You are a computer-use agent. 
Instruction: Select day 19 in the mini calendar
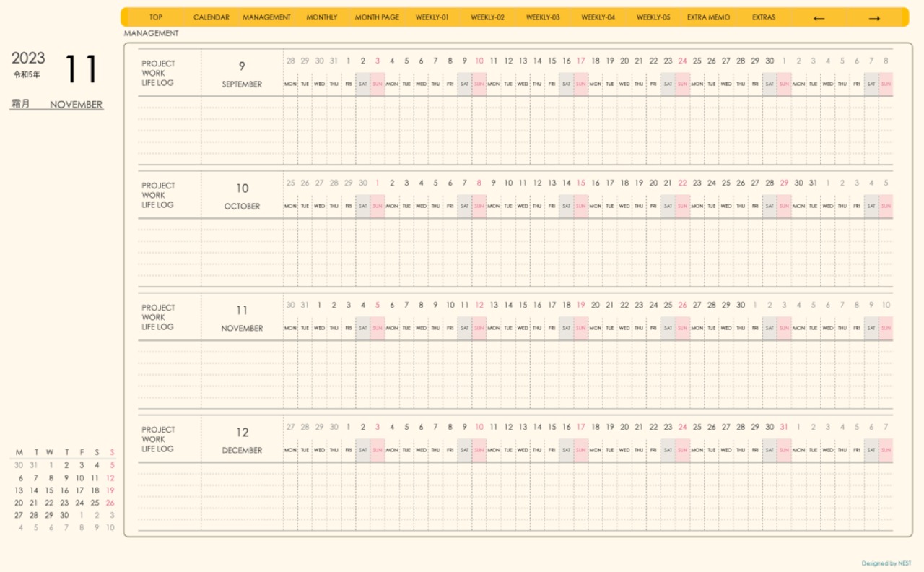(x=110, y=490)
